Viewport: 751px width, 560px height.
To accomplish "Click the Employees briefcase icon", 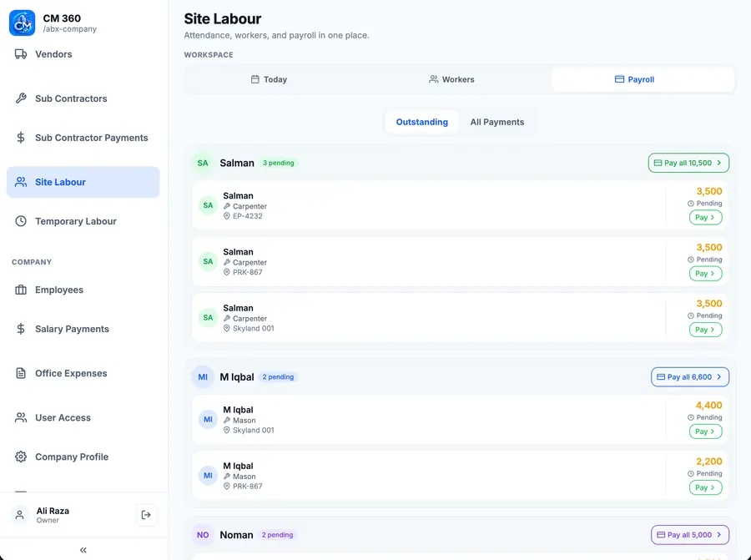I will 21,290.
